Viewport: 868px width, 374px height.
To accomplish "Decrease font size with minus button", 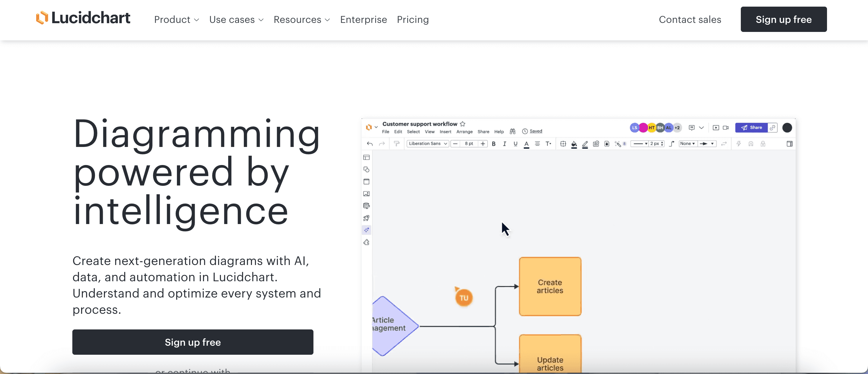I will click(x=455, y=144).
